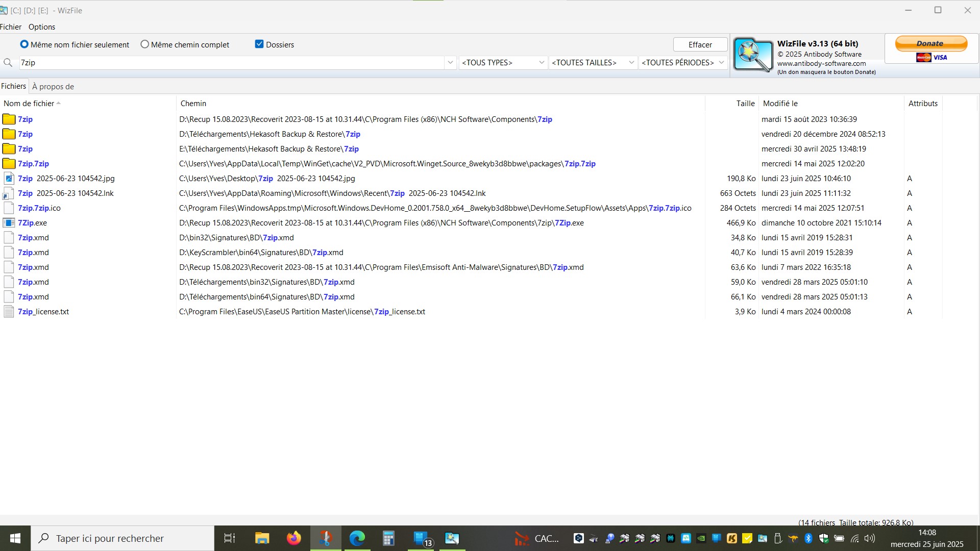Open Windows Security shield tray icon
The width and height of the screenshot is (980, 551).
(x=823, y=538)
